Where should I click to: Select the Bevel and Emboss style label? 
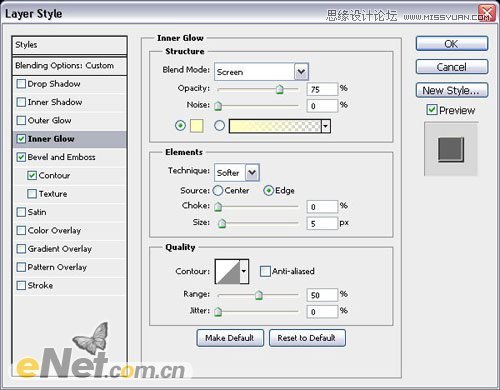pyautogui.click(x=61, y=157)
